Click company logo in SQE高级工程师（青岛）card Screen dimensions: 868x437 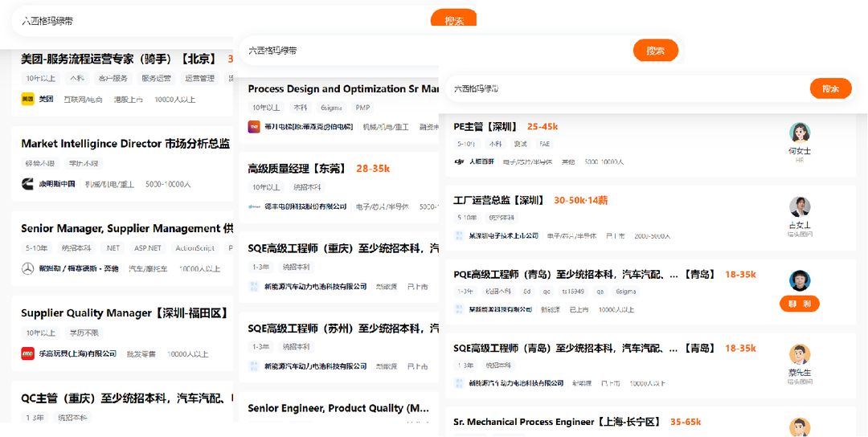pyautogui.click(x=459, y=383)
